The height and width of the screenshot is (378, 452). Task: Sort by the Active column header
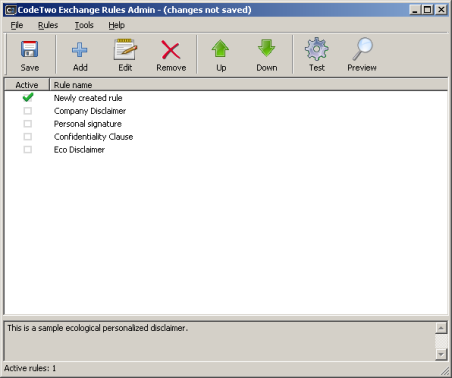tap(27, 85)
